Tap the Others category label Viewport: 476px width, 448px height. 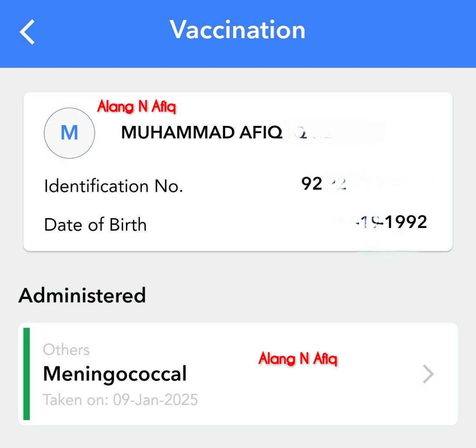point(66,350)
